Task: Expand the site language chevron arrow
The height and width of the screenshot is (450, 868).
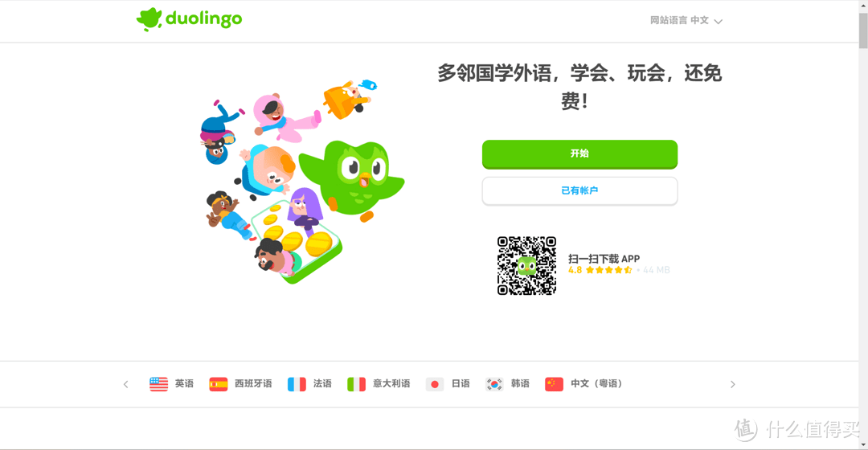Action: click(718, 22)
